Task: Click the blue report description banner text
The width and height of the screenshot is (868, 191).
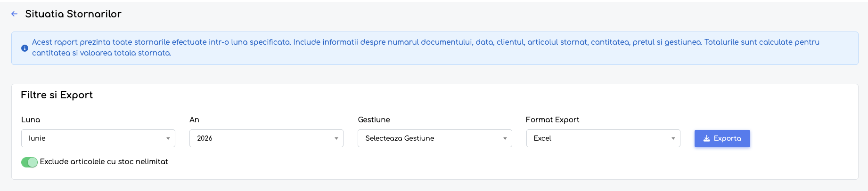Action: [426, 48]
